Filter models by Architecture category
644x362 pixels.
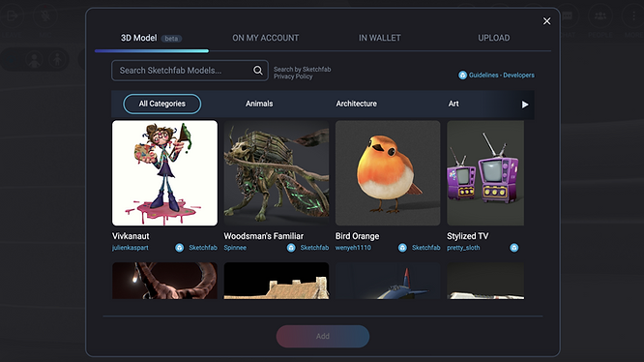coord(356,104)
